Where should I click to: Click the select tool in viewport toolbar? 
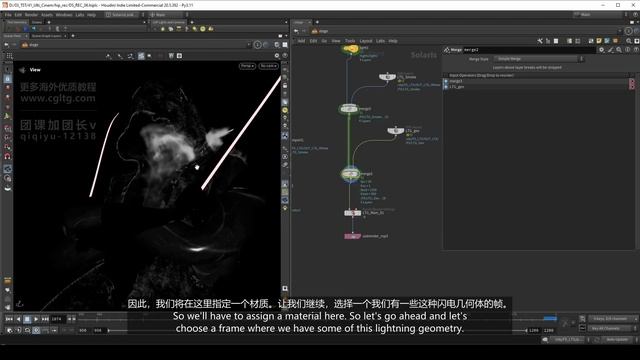(x=7, y=70)
